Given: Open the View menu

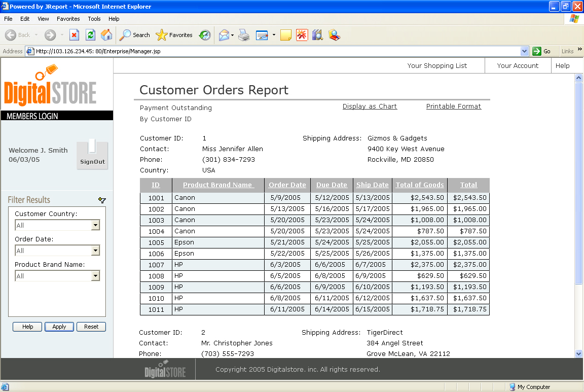Looking at the screenshot, I should [43, 19].
